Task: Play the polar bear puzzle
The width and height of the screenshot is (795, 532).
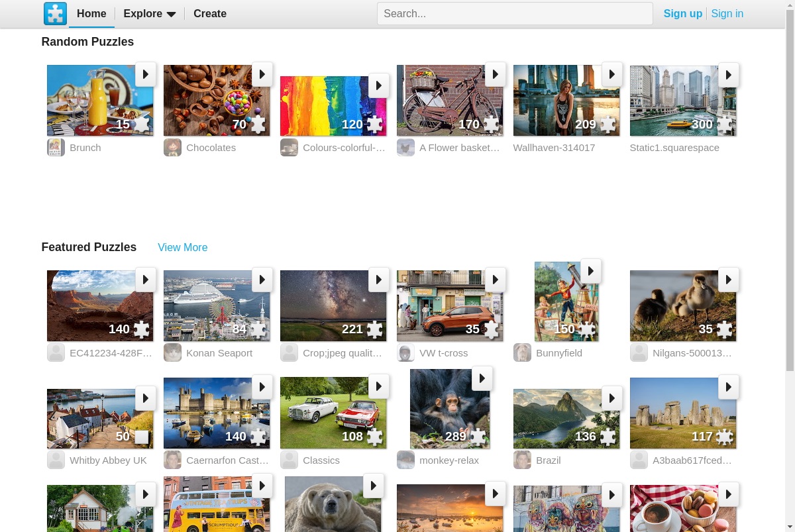Action: click(x=374, y=485)
